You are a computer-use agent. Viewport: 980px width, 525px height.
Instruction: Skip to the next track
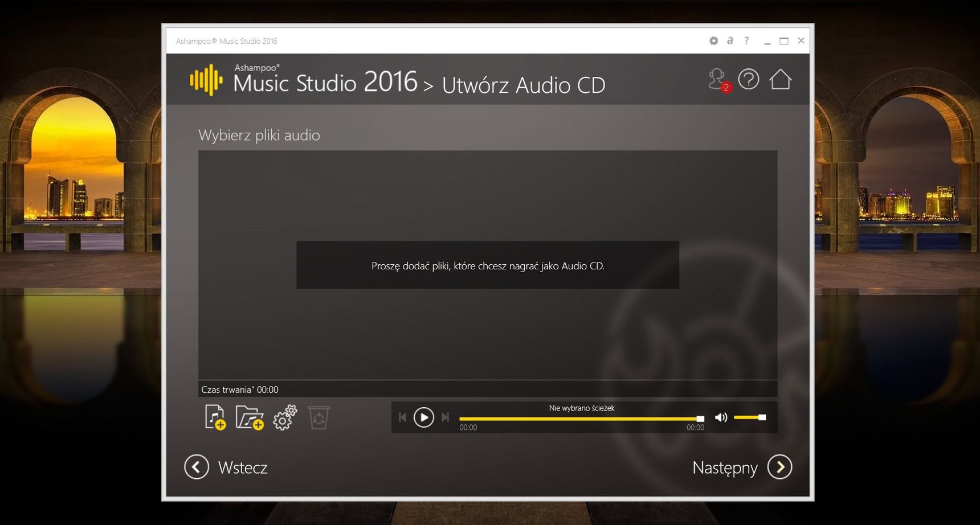(x=445, y=417)
